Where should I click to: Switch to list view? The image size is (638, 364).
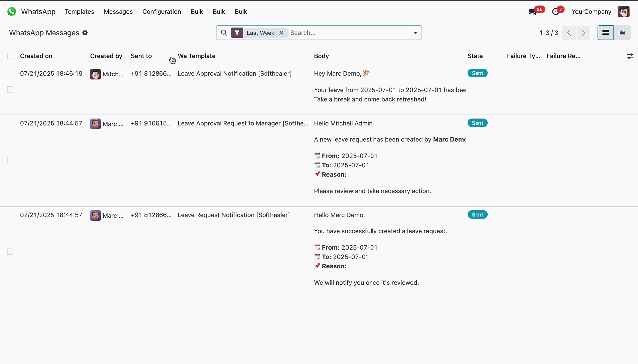point(605,33)
